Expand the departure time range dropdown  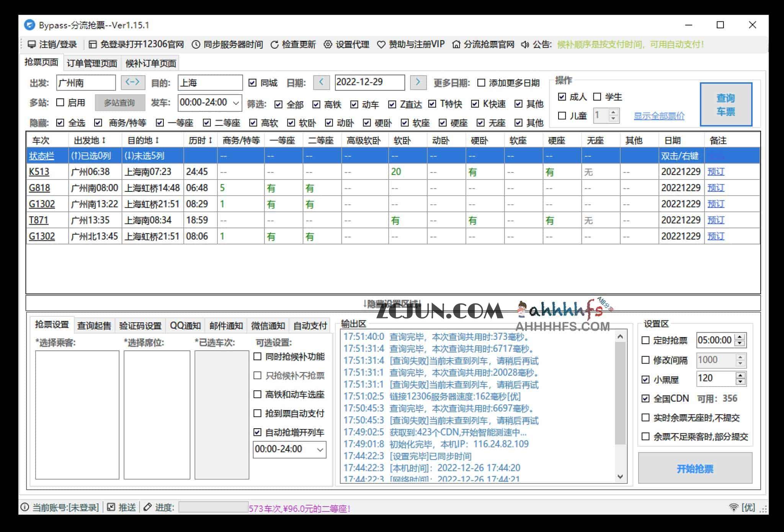coord(236,103)
